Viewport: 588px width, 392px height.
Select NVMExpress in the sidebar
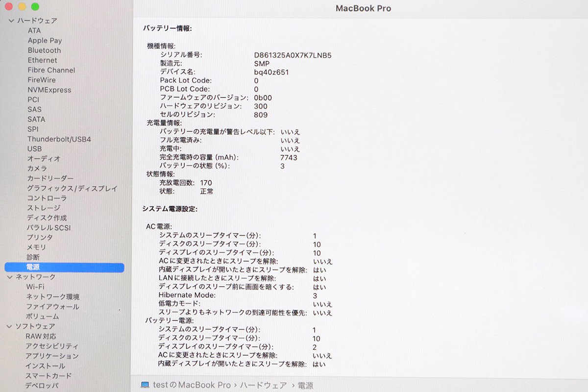49,90
